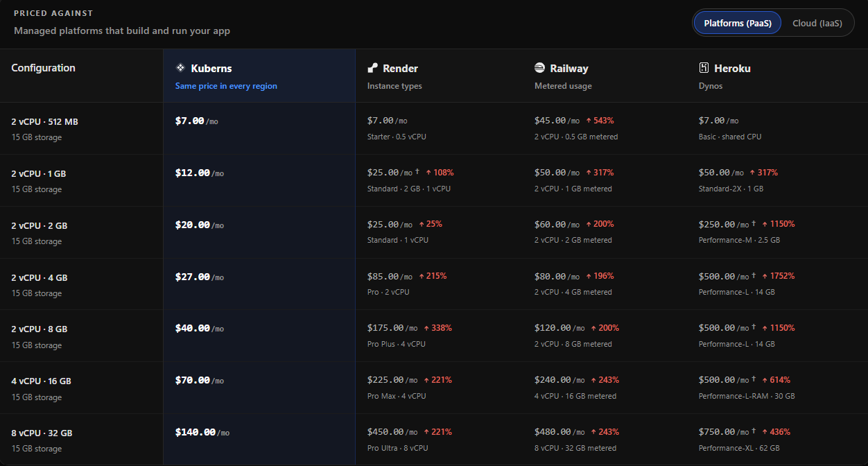Screen dimensions: 868x466
Task: Click Render 108% increase indicator
Action: click(x=440, y=173)
